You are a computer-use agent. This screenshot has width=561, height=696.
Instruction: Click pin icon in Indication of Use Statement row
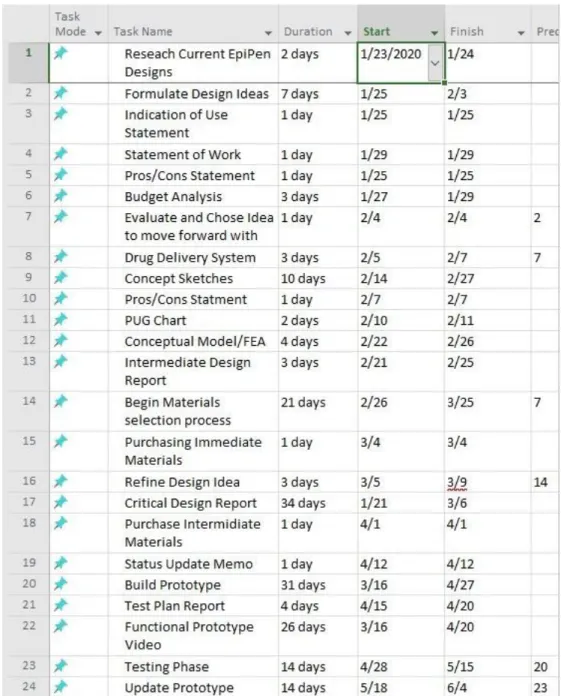[x=60, y=114]
